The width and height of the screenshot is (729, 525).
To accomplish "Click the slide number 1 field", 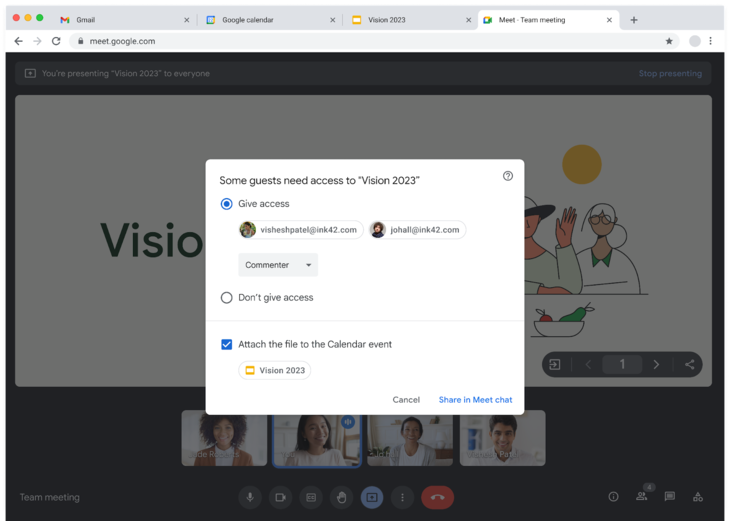I will (622, 364).
